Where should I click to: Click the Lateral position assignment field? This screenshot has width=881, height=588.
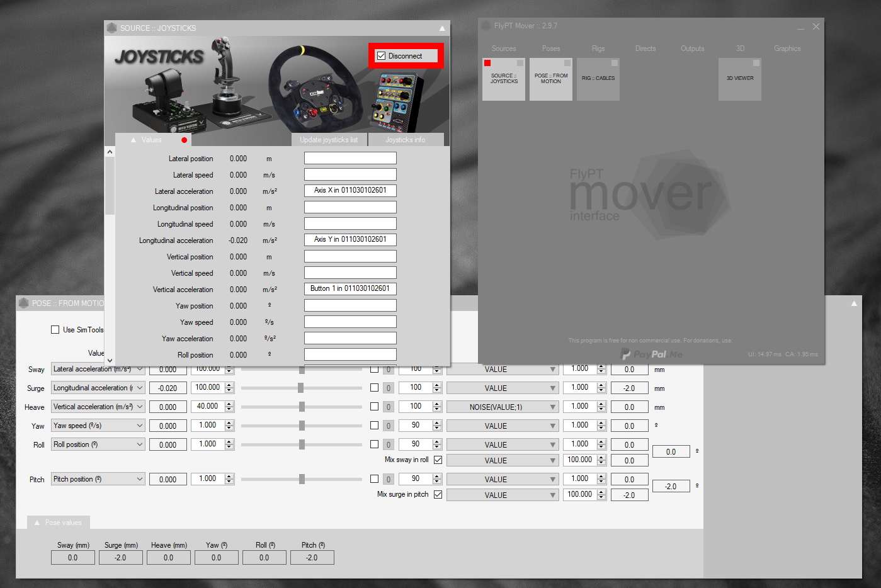point(350,158)
